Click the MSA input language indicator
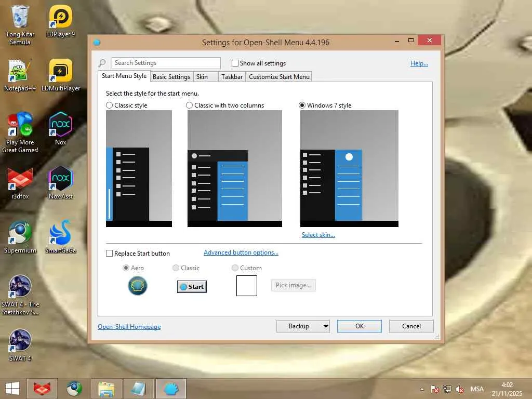 [477, 389]
